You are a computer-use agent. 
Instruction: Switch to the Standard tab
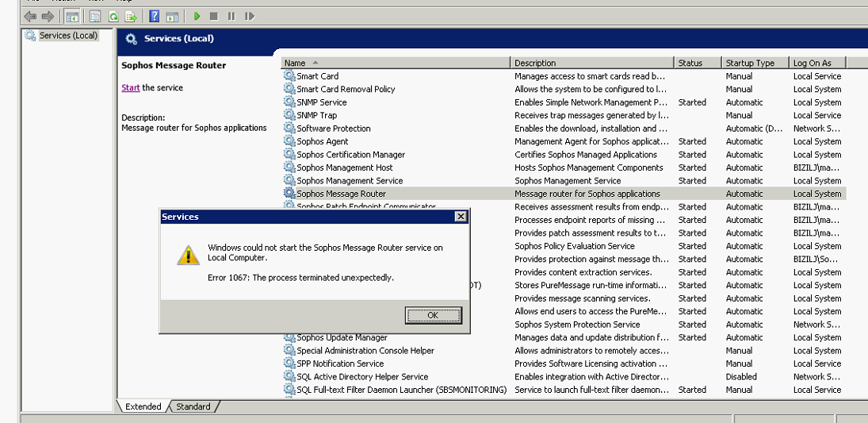tap(193, 406)
